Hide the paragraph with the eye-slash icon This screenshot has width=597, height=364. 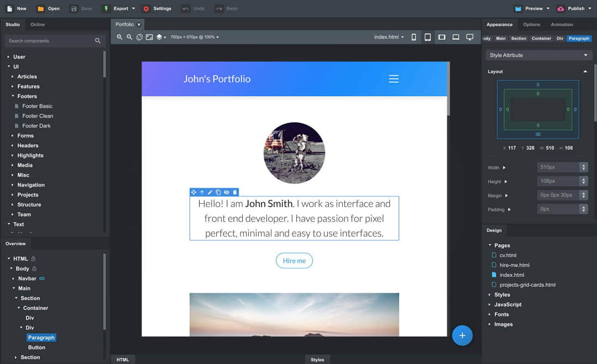pos(227,192)
